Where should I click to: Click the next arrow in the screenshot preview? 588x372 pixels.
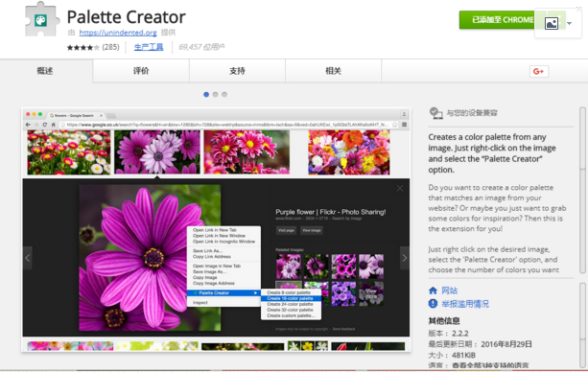[x=405, y=258]
